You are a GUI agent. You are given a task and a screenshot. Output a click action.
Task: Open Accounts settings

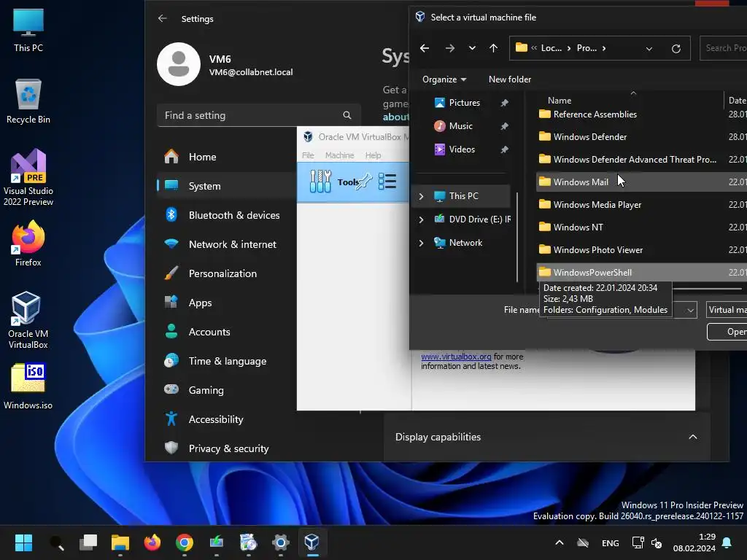(x=226, y=332)
